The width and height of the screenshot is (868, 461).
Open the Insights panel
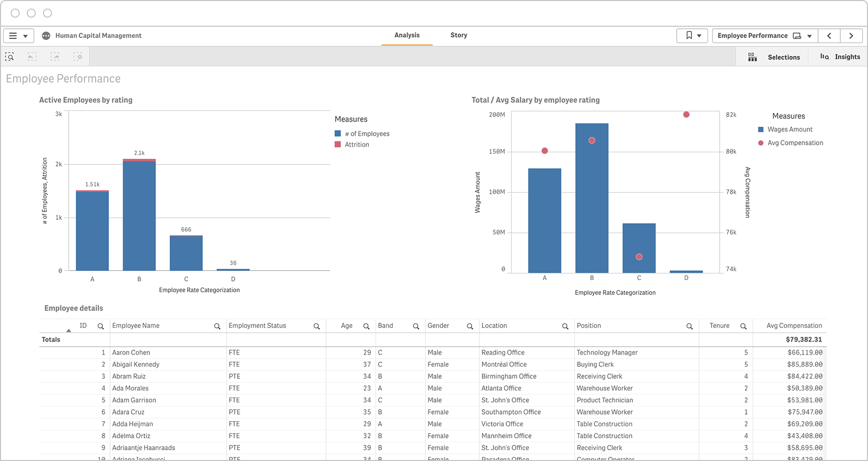click(x=840, y=57)
